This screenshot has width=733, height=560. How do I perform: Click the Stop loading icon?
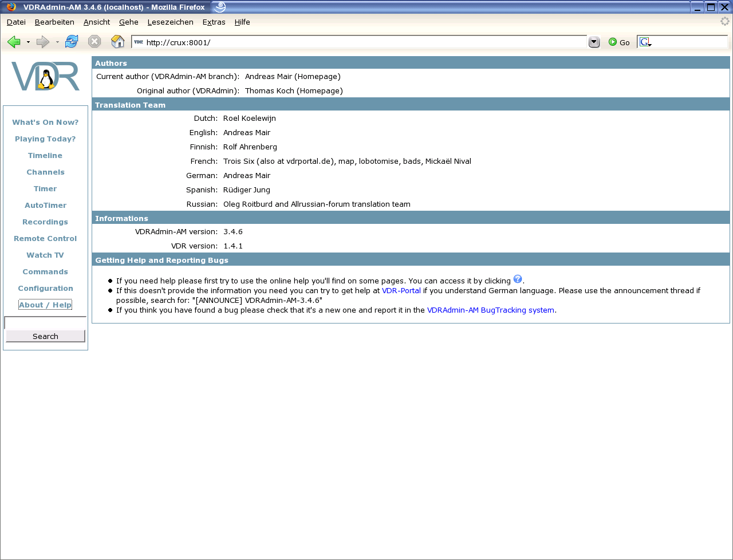click(x=94, y=42)
